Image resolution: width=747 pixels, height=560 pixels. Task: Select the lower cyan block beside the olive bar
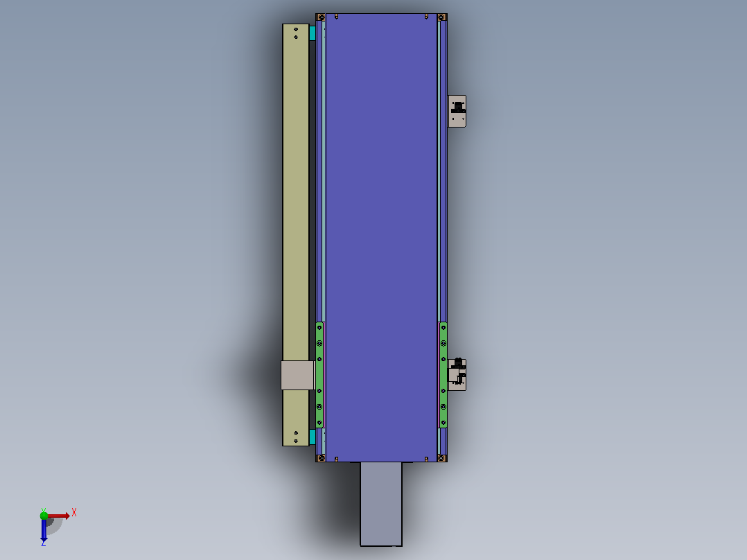[313, 437]
